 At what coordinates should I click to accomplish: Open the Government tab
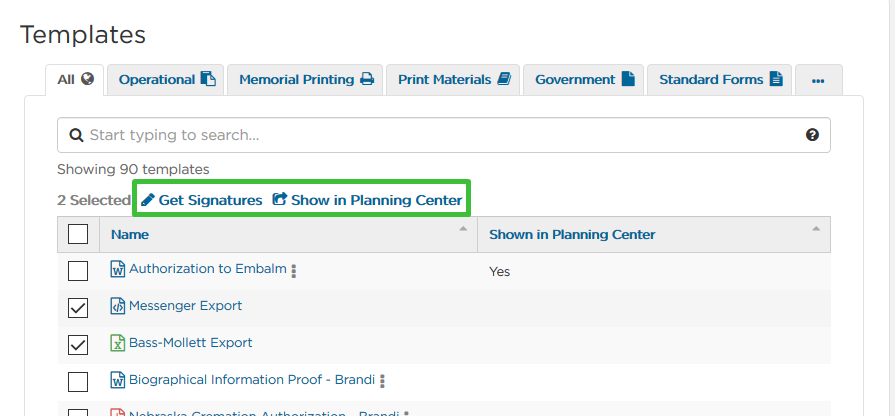[584, 80]
